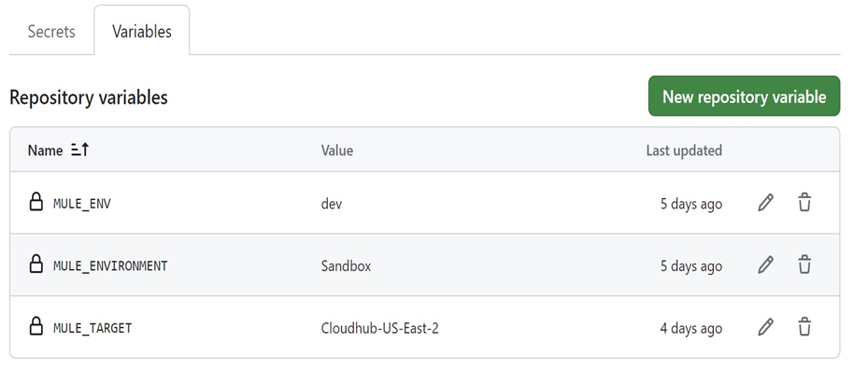Click the lock icon beside MULE_TARGET
This screenshot has height=386, width=868.
pos(36,327)
